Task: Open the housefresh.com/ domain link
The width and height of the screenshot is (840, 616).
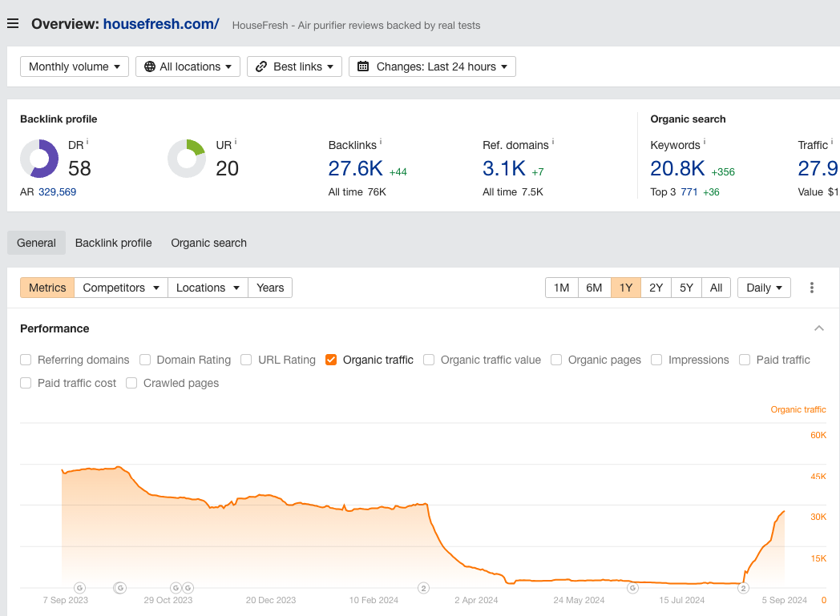Action: [x=161, y=23]
